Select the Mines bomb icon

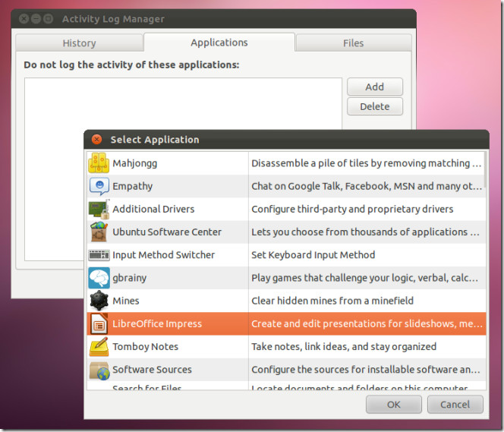[99, 301]
